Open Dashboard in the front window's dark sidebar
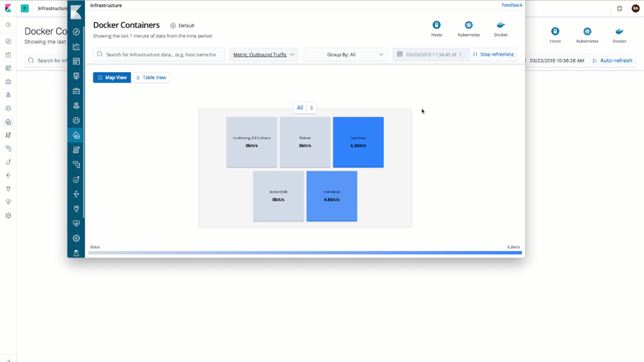This screenshot has width=644, height=362. pos(76,62)
